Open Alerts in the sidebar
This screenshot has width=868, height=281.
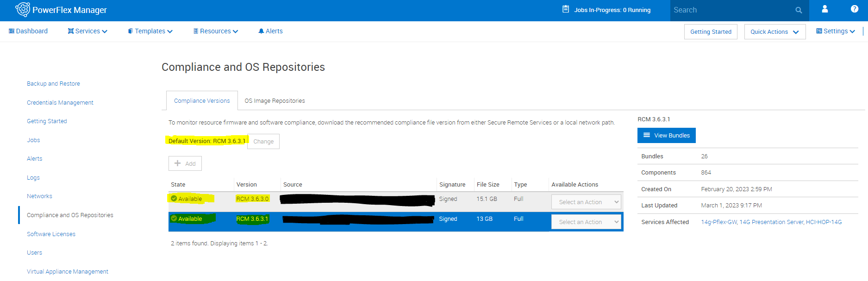pyautogui.click(x=35, y=159)
